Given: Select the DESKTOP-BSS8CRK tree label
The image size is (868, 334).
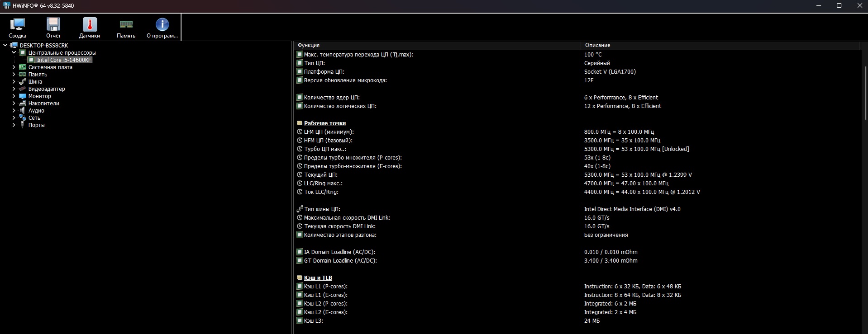Looking at the screenshot, I should (x=44, y=45).
